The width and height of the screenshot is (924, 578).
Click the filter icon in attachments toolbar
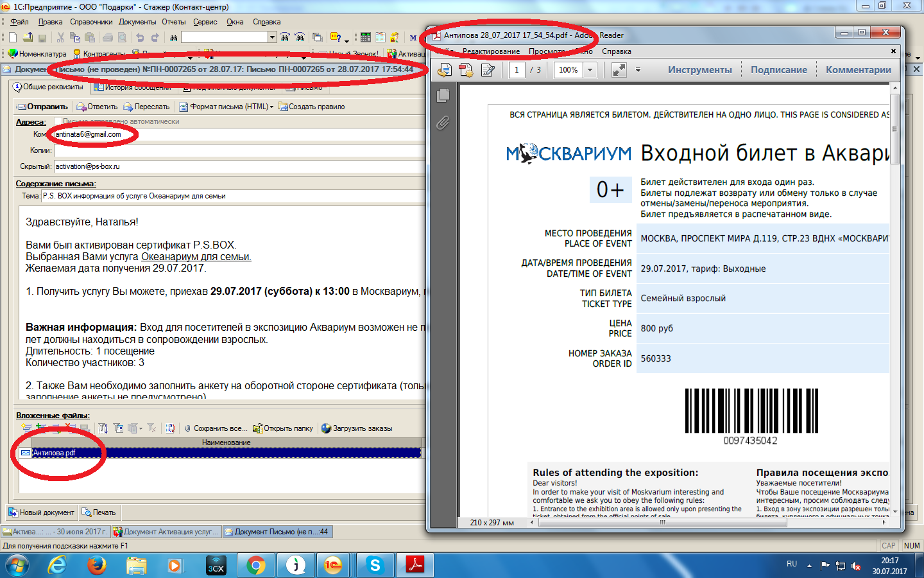pos(103,428)
